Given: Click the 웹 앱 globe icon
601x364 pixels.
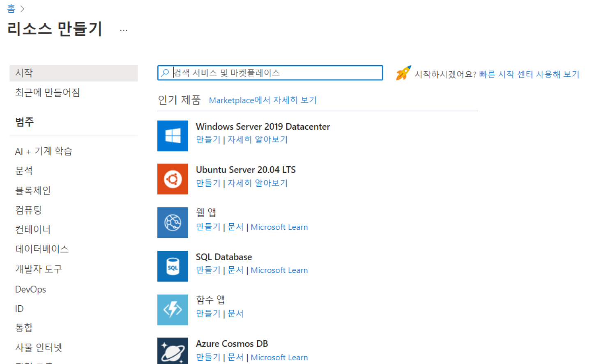Looking at the screenshot, I should click(x=173, y=222).
